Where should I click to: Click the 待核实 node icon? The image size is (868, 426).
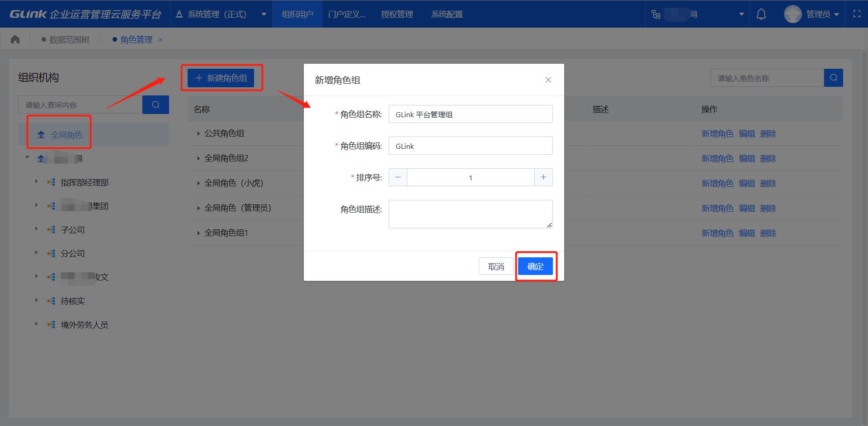point(51,301)
